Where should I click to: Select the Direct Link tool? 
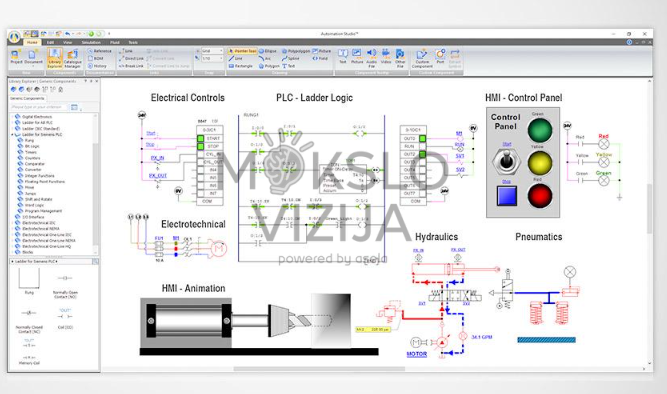pos(131,58)
